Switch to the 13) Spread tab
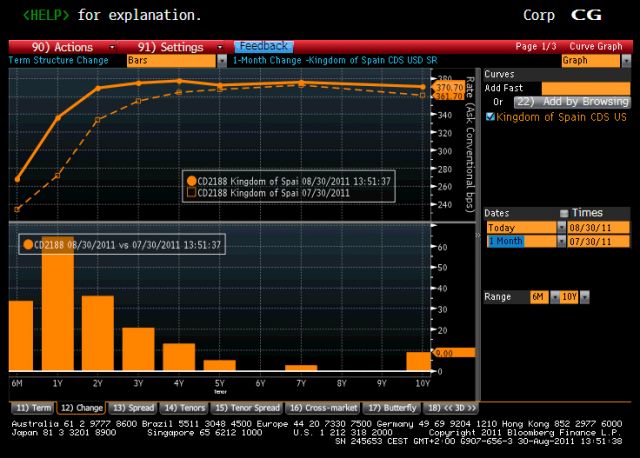 (x=133, y=408)
